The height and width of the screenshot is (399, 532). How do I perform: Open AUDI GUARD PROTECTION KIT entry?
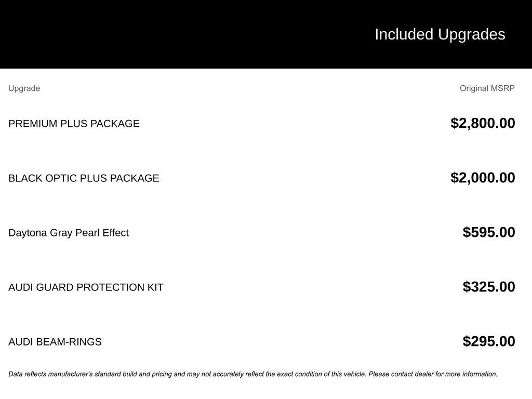[86, 287]
